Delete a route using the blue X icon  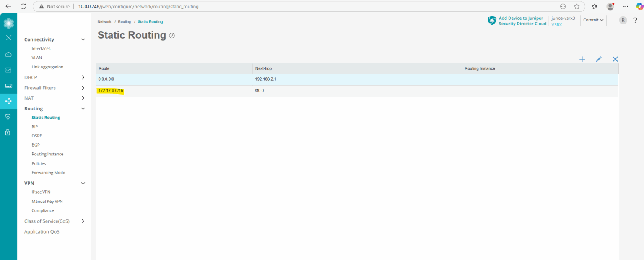point(615,59)
